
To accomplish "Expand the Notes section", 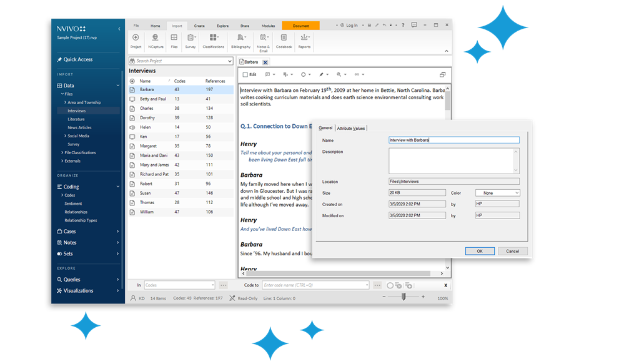I will [x=118, y=242].
